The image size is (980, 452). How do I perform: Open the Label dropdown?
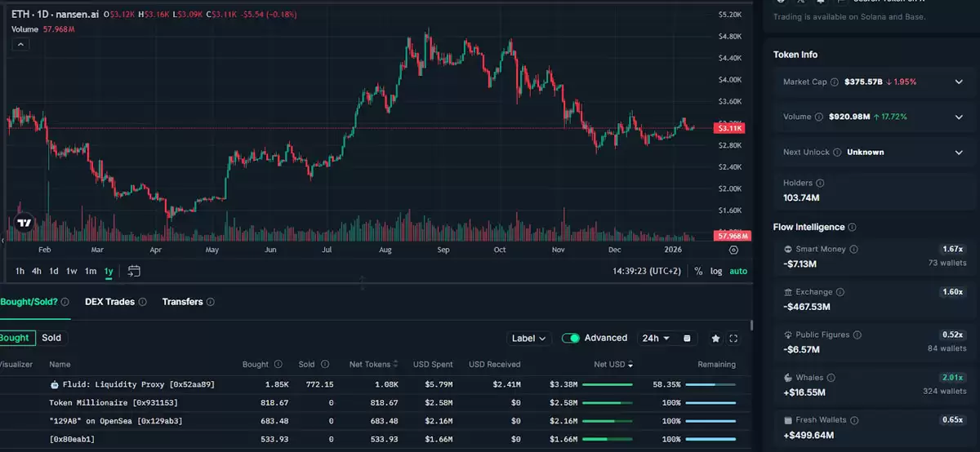click(x=529, y=339)
